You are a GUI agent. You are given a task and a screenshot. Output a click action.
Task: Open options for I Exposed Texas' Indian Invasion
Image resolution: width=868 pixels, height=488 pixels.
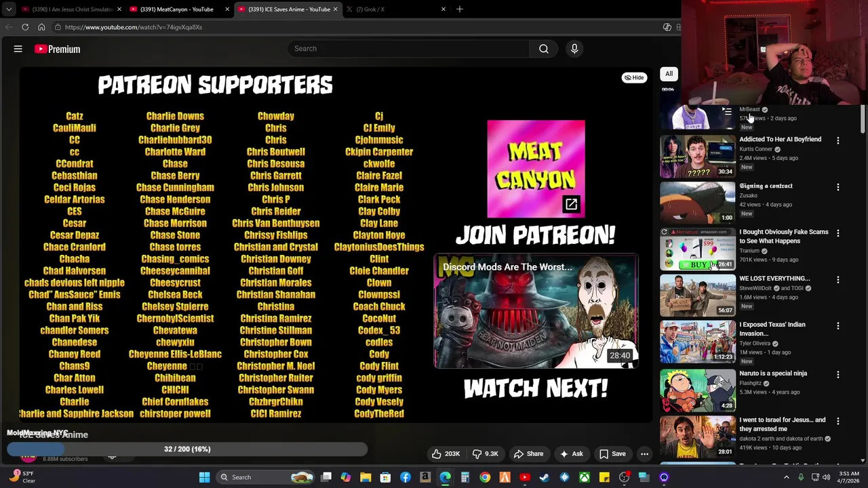tap(838, 326)
